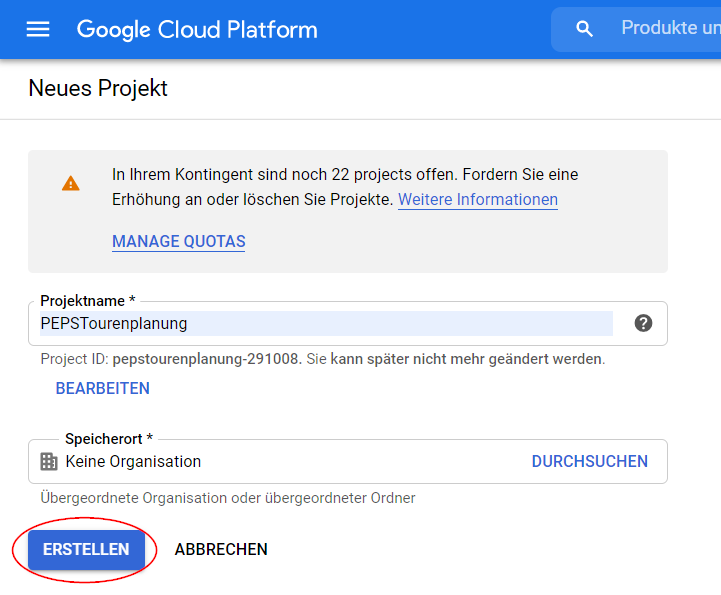Screen dimensions: 721x595
Task: Focus the Produkte search field
Action: point(668,29)
